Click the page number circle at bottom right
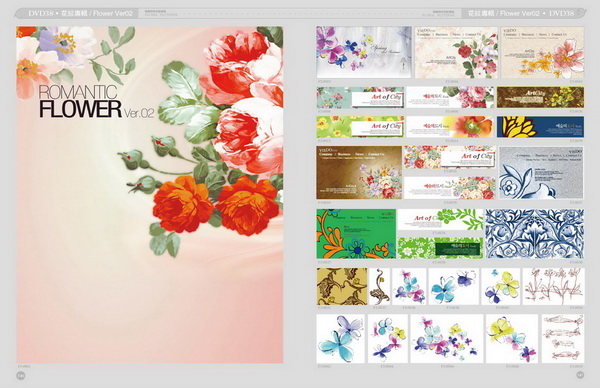The width and height of the screenshot is (600, 388). coord(580,375)
